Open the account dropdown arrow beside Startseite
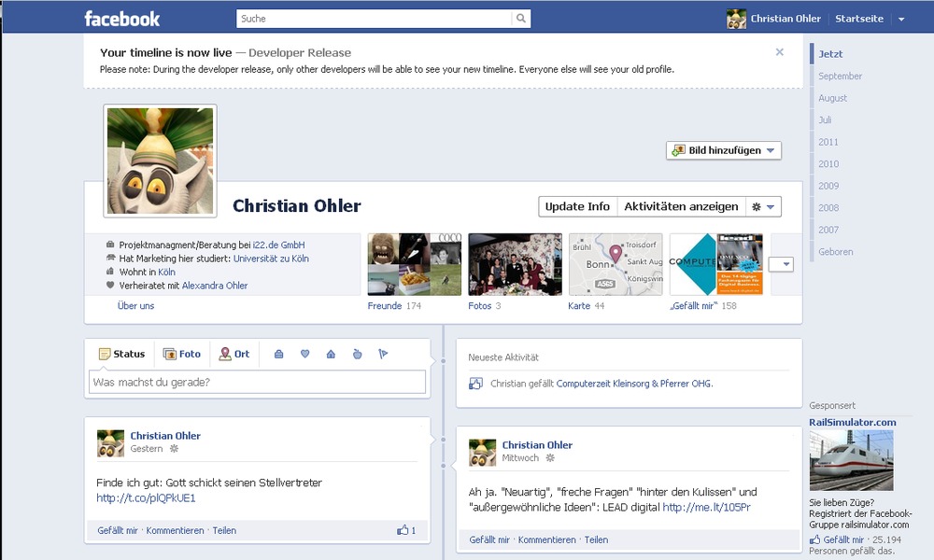Image resolution: width=934 pixels, height=560 pixels. tap(901, 19)
